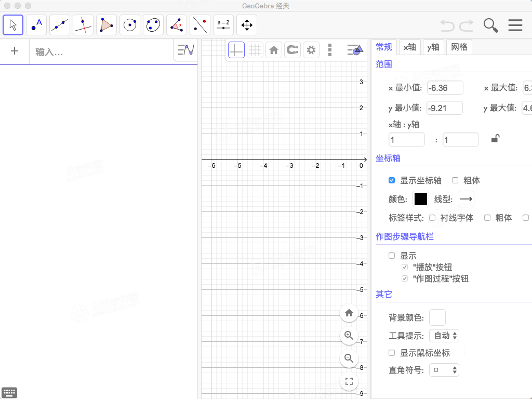Open the algebra view style bar

click(x=186, y=50)
